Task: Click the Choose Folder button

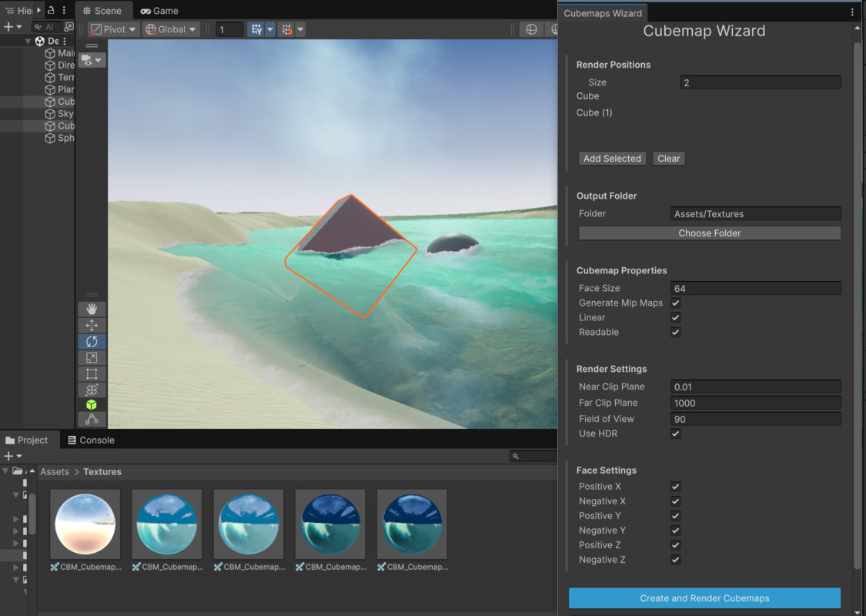Action: coord(710,233)
